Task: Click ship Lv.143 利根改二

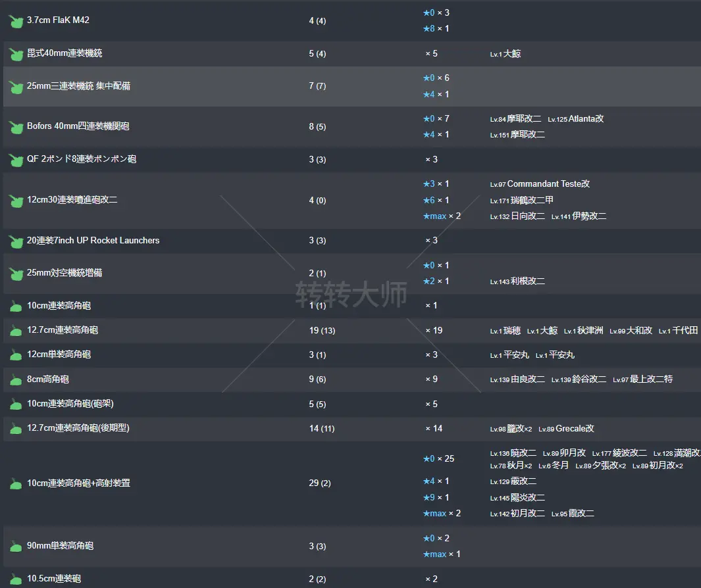Action: pos(517,282)
